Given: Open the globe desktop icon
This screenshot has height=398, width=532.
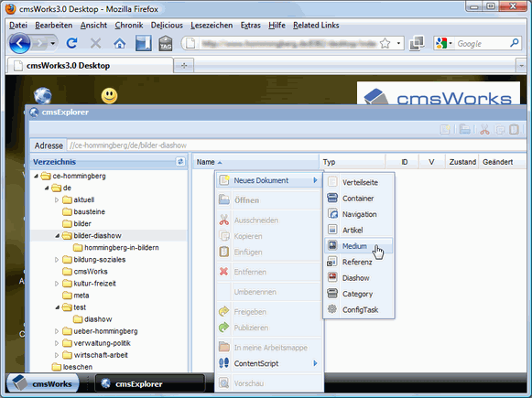Looking at the screenshot, I should click(43, 95).
